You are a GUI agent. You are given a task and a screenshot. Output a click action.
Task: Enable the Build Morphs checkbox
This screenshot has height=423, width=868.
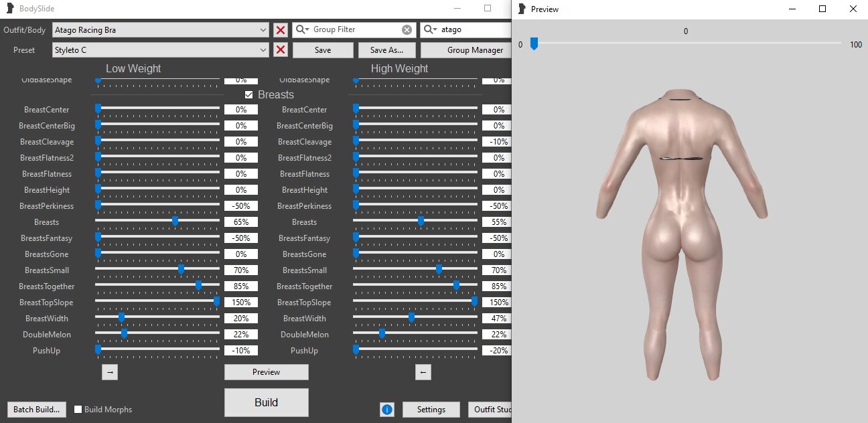point(78,410)
